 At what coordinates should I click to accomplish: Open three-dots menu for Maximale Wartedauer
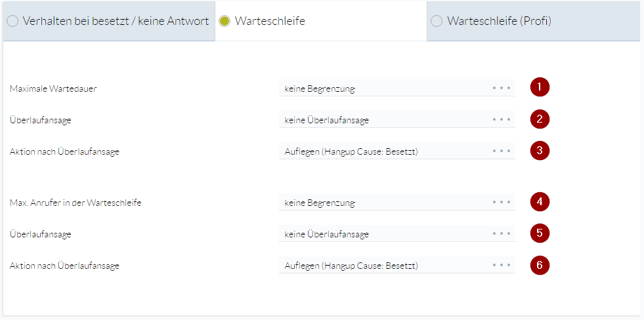502,88
